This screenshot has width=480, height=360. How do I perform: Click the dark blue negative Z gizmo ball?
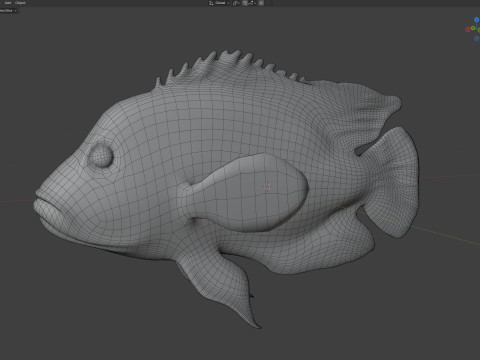(x=476, y=38)
